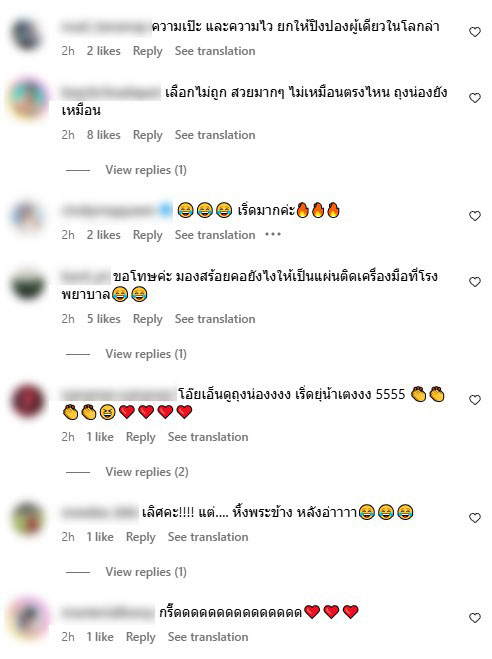The height and width of the screenshot is (659, 492).
Task: Heart the comment with four exclamation marks
Action: 475,518
